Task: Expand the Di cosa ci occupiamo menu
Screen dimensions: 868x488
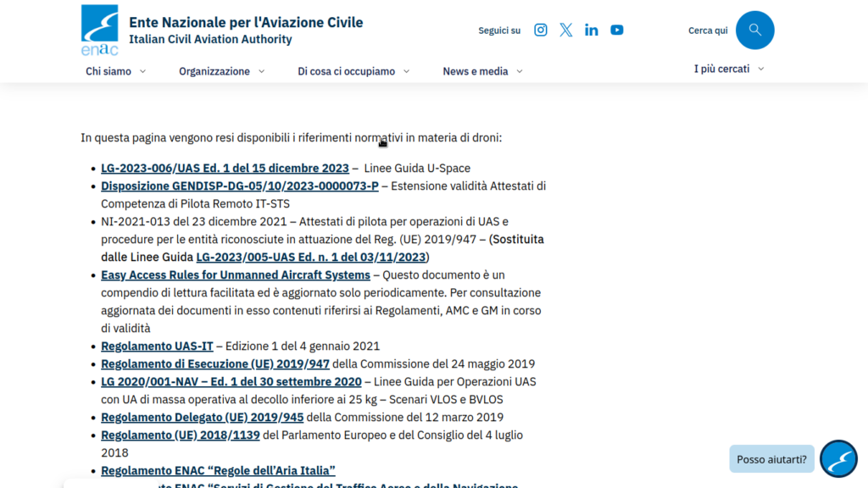Action: tap(353, 71)
